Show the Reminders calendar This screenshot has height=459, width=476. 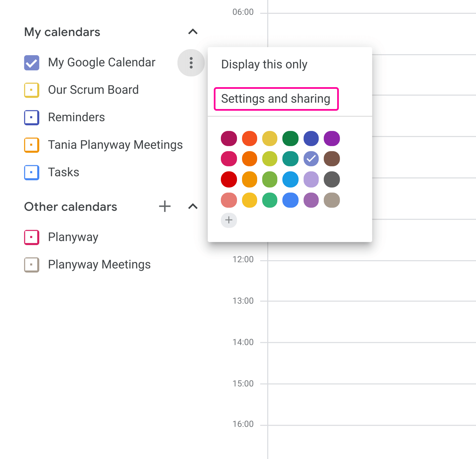pos(31,117)
